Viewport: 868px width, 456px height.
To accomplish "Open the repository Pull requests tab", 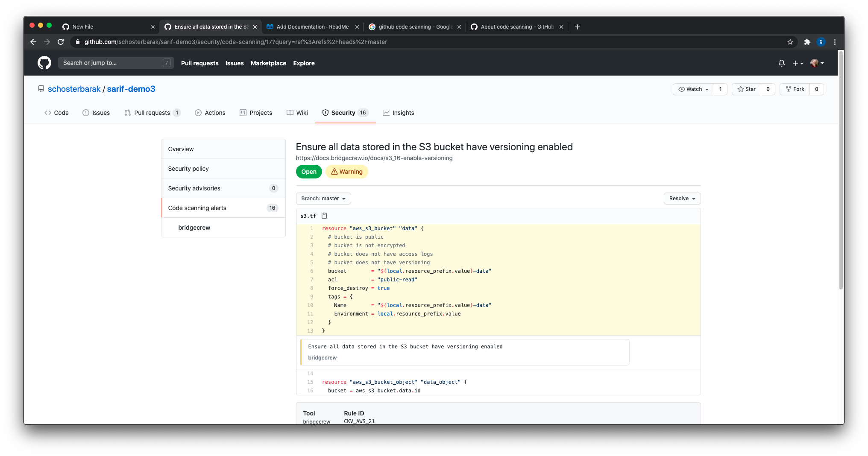I will (x=152, y=113).
